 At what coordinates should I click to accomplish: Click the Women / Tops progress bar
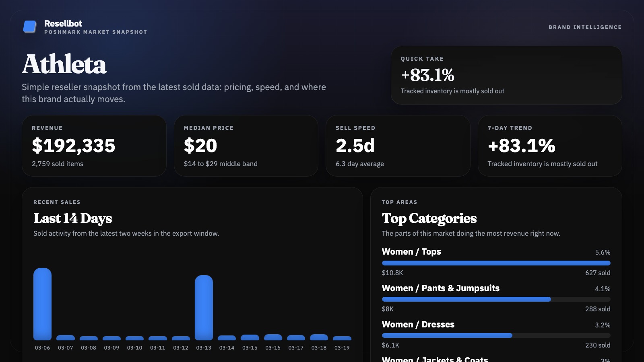point(496,263)
